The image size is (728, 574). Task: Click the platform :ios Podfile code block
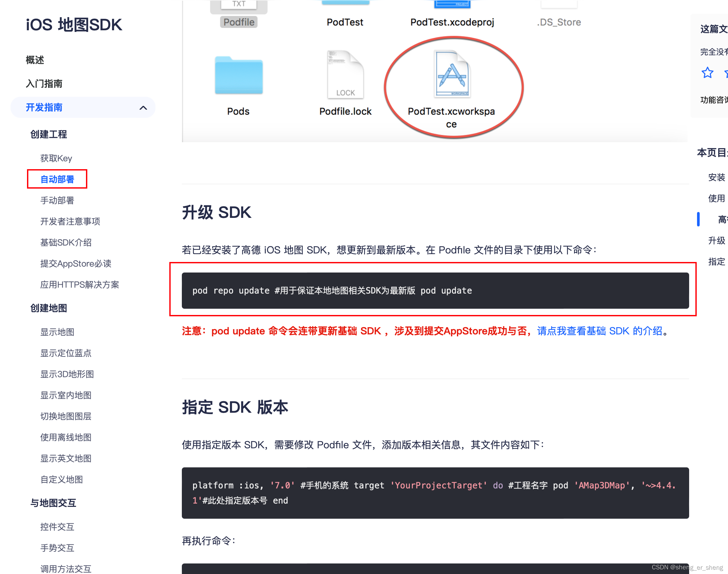(435, 493)
